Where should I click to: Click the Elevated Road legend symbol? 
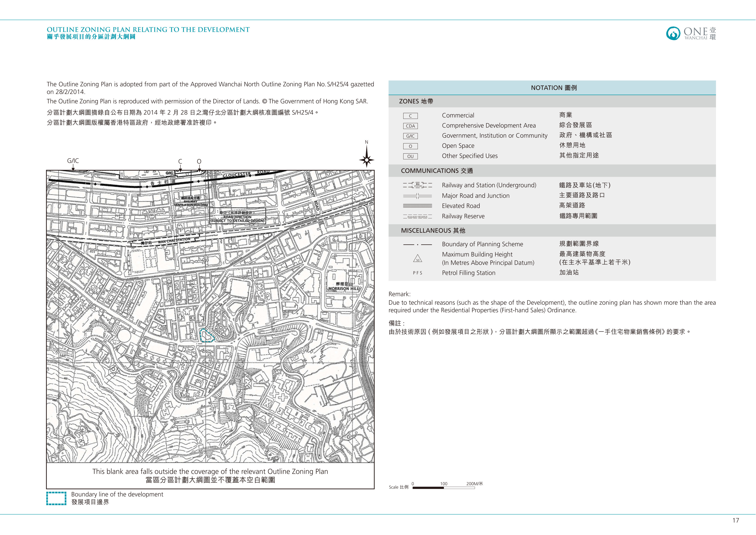point(417,206)
